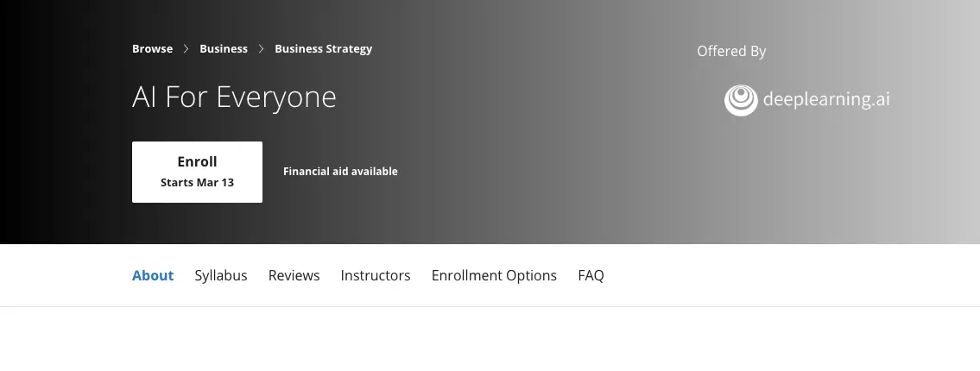Select the About tab
The width and height of the screenshot is (980, 371).
(x=153, y=275)
